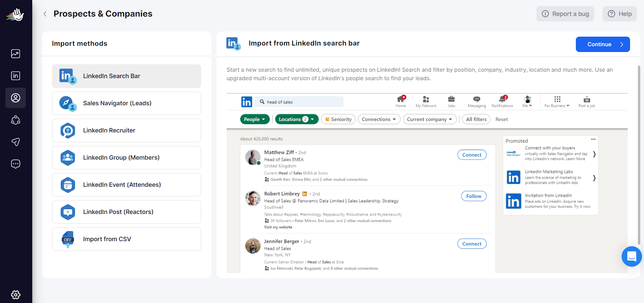Open the Connections filter dropdown

[379, 119]
